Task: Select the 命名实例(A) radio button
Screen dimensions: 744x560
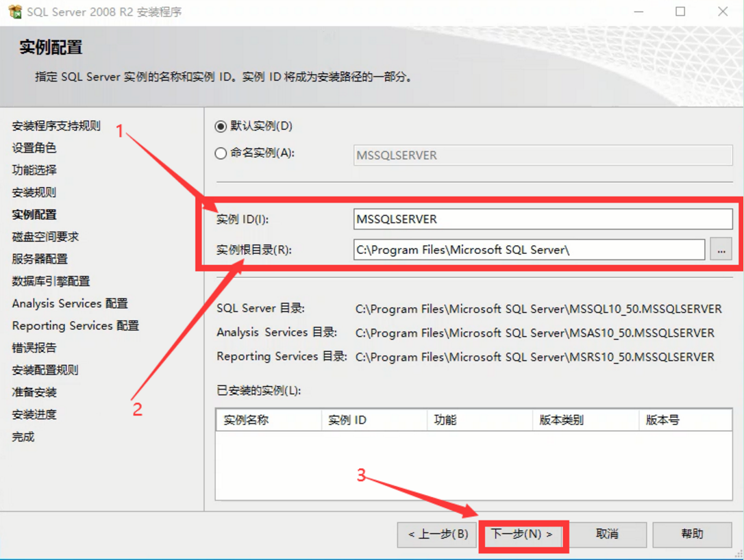Action: click(x=220, y=153)
